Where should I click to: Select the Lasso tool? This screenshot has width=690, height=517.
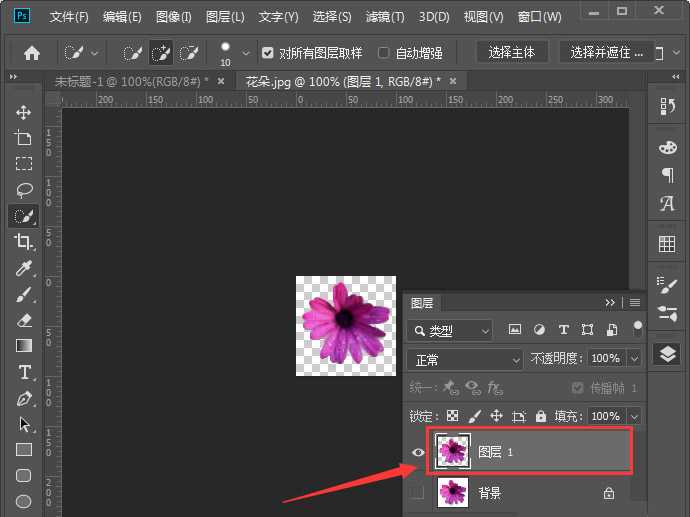coord(23,189)
